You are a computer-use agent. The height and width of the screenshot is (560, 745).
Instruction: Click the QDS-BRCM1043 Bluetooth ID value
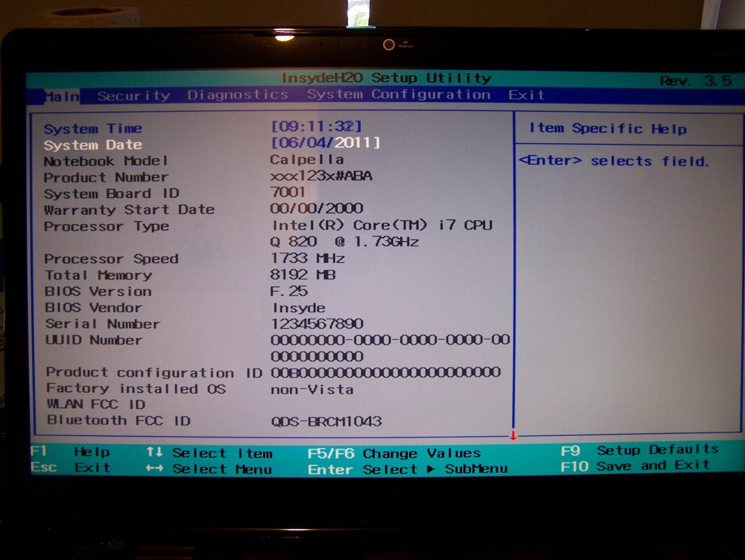click(326, 422)
